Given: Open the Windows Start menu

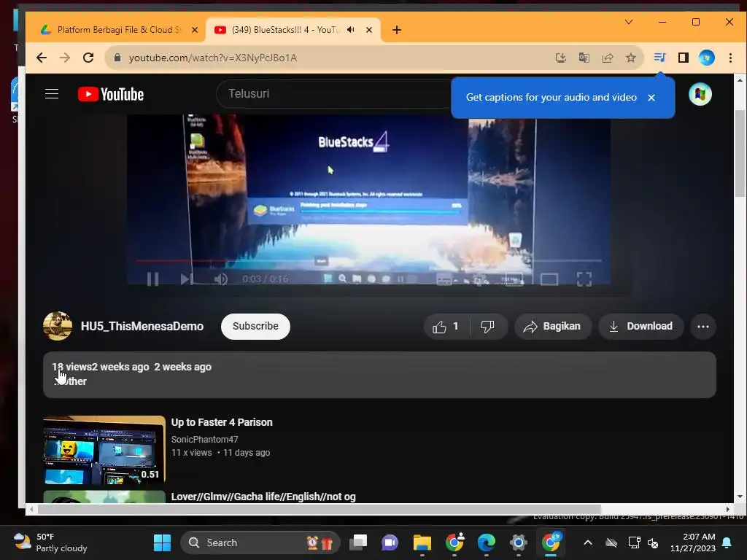Looking at the screenshot, I should (x=162, y=542).
